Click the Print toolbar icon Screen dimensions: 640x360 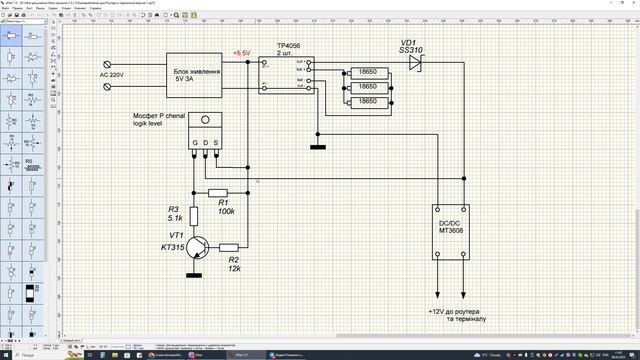tap(23, 15)
